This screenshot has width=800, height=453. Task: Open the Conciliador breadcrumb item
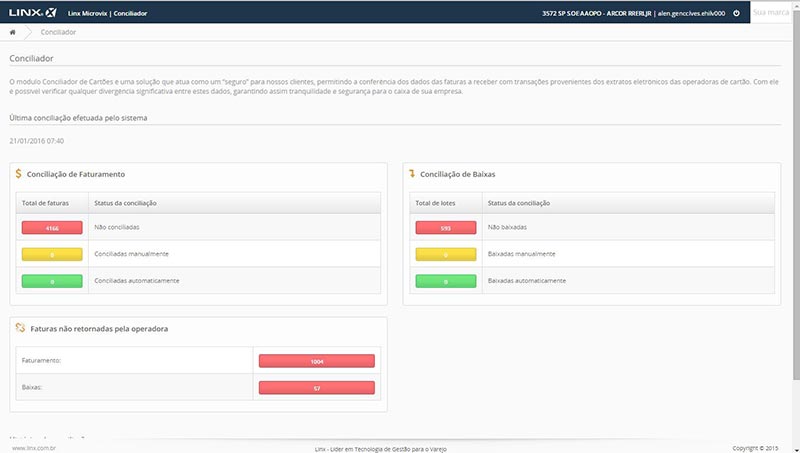click(58, 32)
